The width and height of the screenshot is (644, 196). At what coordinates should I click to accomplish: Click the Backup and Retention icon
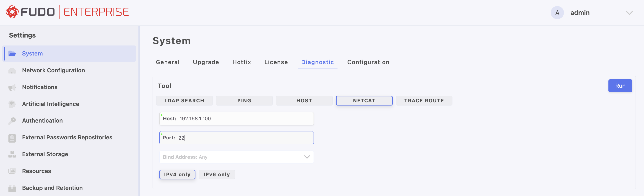coord(12,188)
